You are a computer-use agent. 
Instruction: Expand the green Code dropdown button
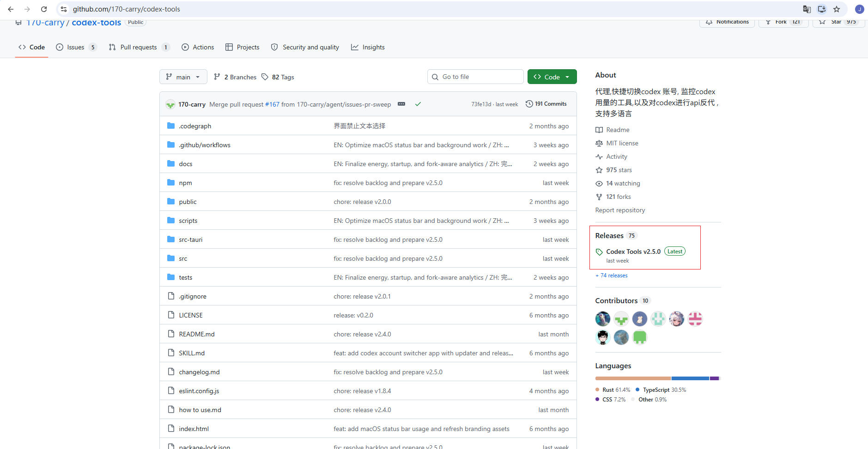coord(552,77)
